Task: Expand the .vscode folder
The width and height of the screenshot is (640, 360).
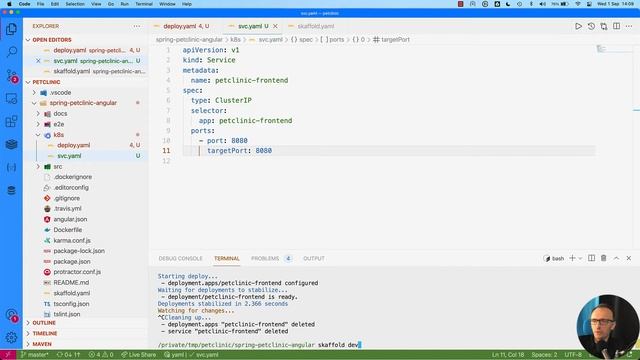Action: point(34,93)
